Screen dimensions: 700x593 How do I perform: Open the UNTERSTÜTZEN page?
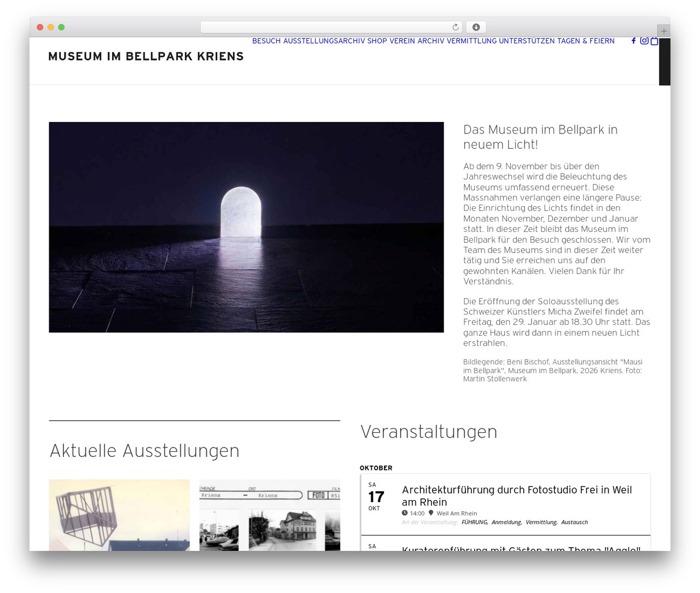(527, 41)
